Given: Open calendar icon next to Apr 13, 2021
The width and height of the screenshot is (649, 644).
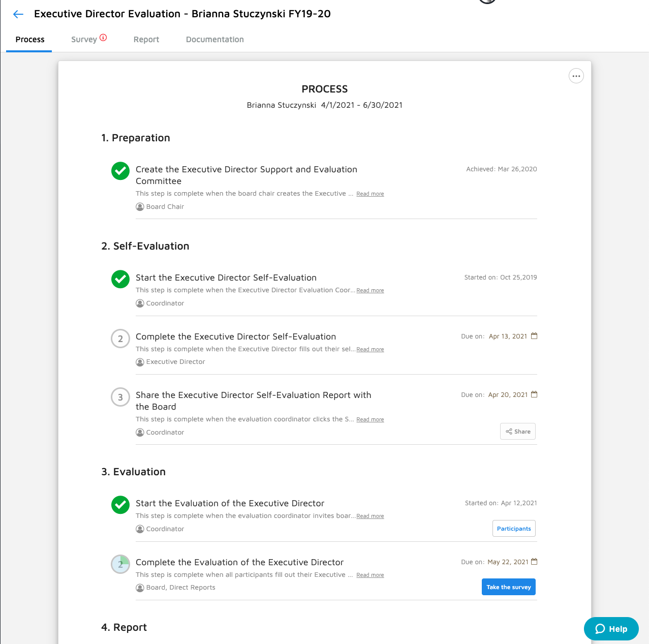Looking at the screenshot, I should point(534,336).
